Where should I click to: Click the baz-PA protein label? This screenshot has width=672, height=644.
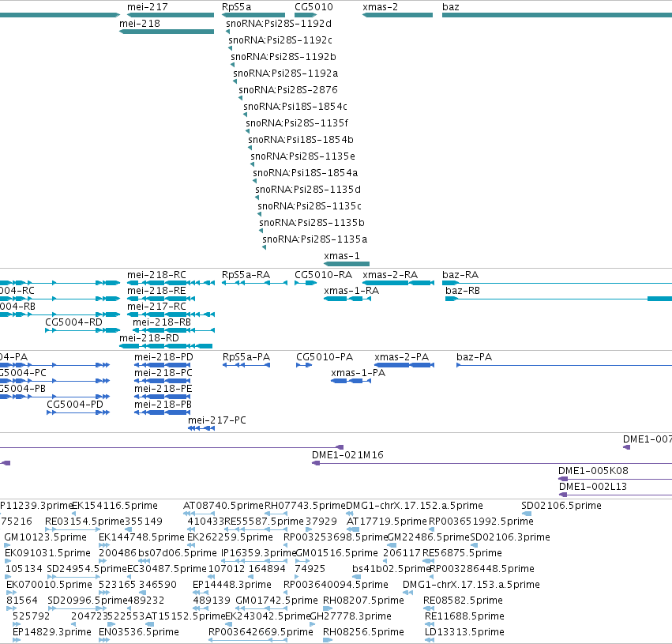click(475, 357)
